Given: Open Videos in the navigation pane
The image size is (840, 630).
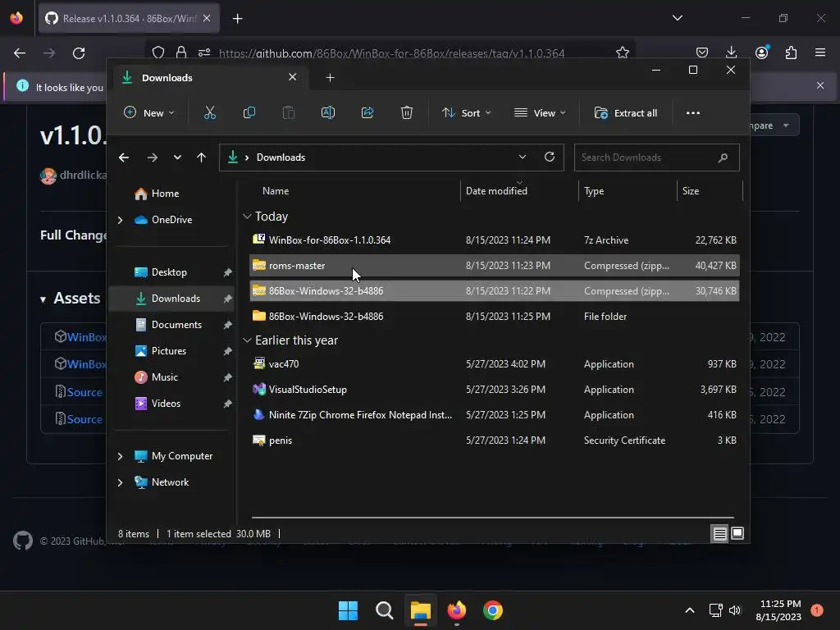Looking at the screenshot, I should (166, 404).
